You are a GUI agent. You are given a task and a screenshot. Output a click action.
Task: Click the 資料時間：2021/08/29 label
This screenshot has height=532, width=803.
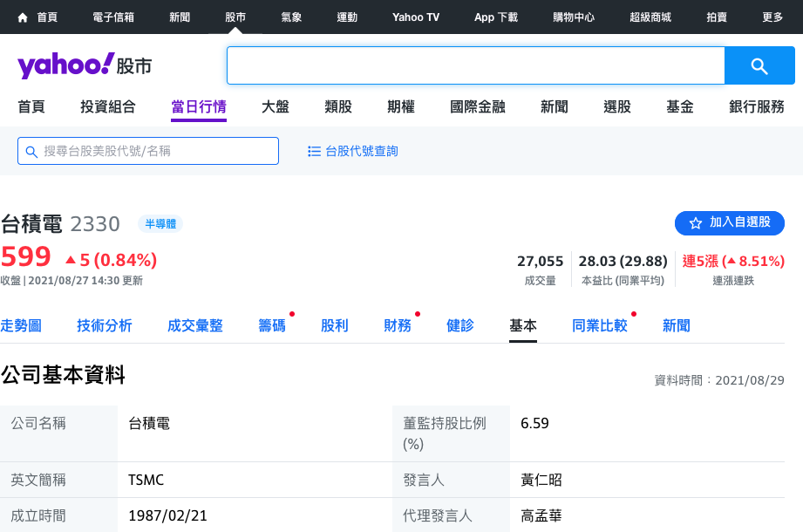[719, 380]
